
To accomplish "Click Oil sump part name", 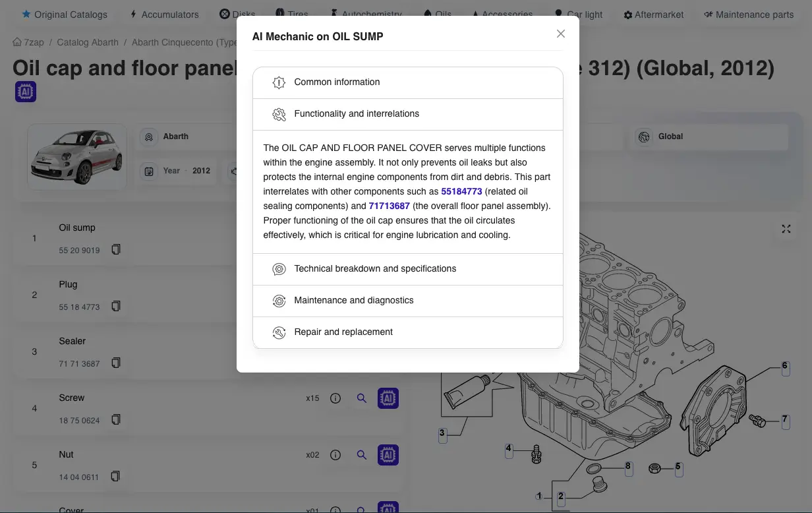I will pyautogui.click(x=77, y=227).
